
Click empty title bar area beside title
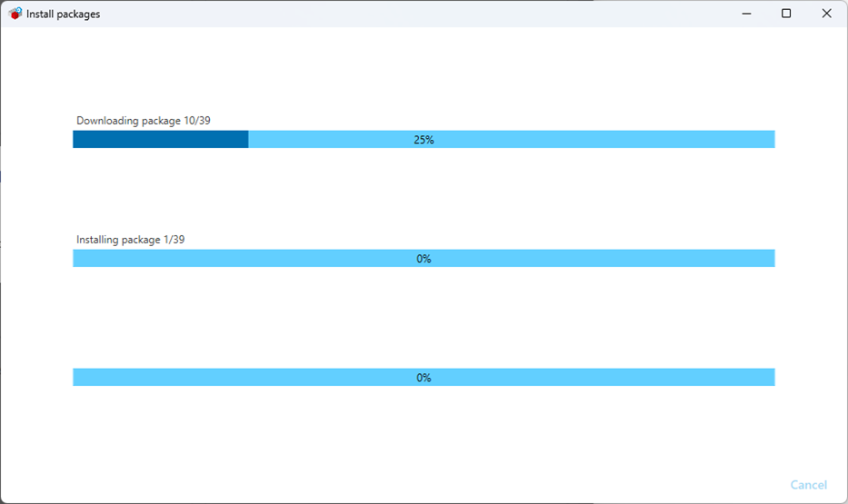tap(409, 14)
